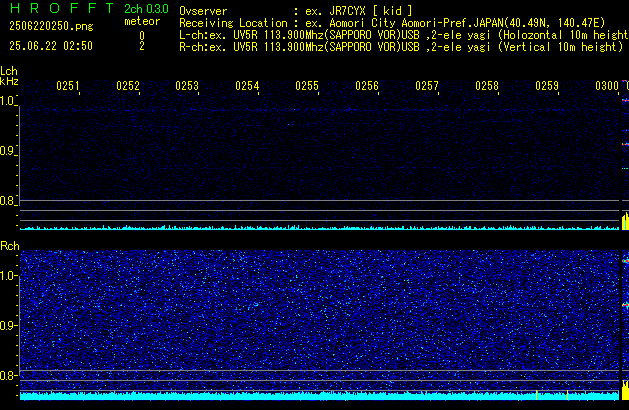Click second yellow meteor mark in Rch level bar
Image resolution: width=629 pixels, height=410 pixels.
(x=568, y=395)
